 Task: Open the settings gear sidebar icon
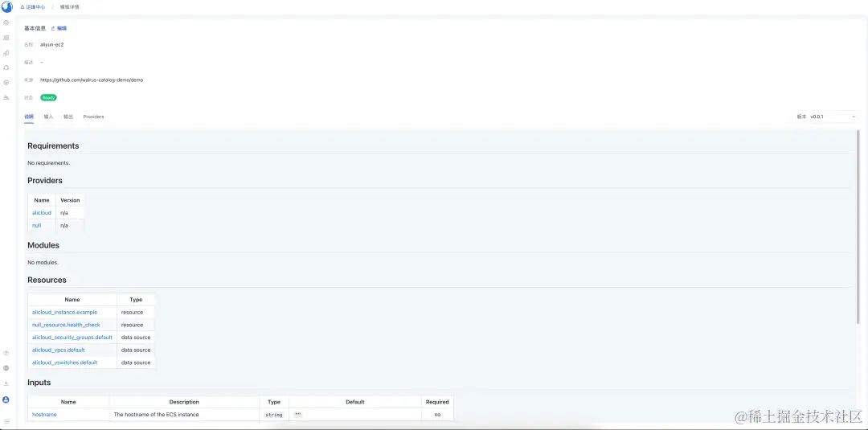(6, 83)
